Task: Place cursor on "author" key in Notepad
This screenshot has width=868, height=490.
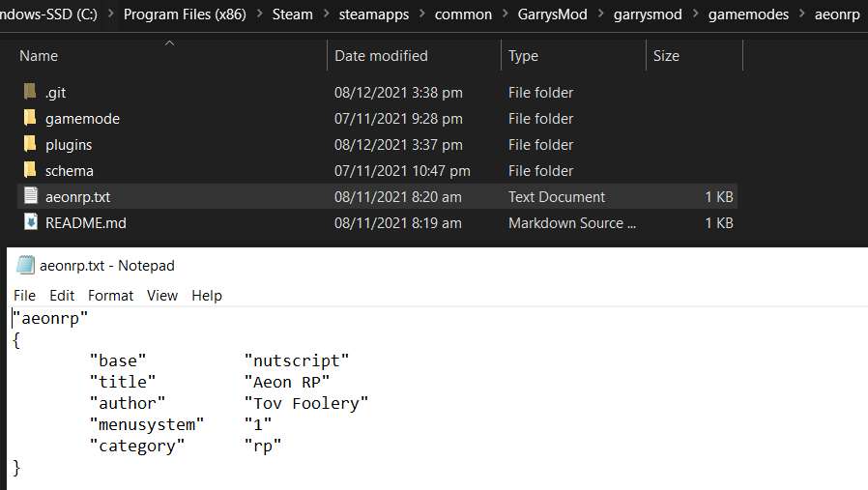Action: tap(128, 403)
